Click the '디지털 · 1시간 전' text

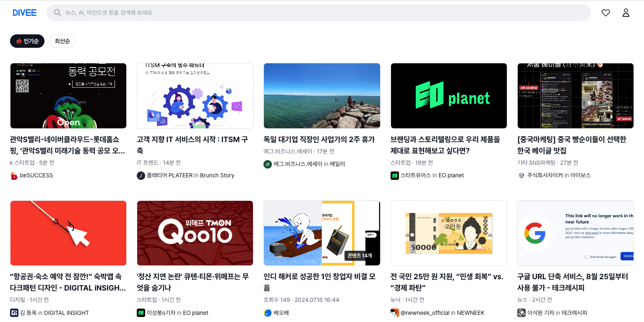coord(29,300)
